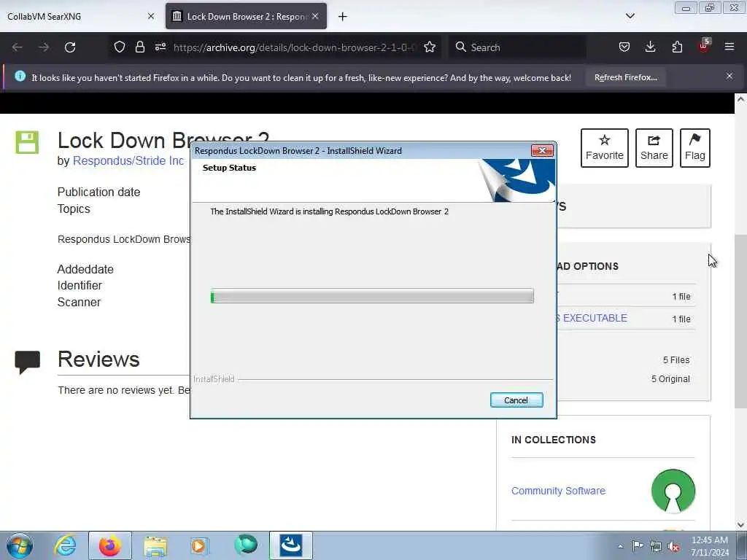
Task: Select the Lock Down Browser 2 tab
Action: 246,17
